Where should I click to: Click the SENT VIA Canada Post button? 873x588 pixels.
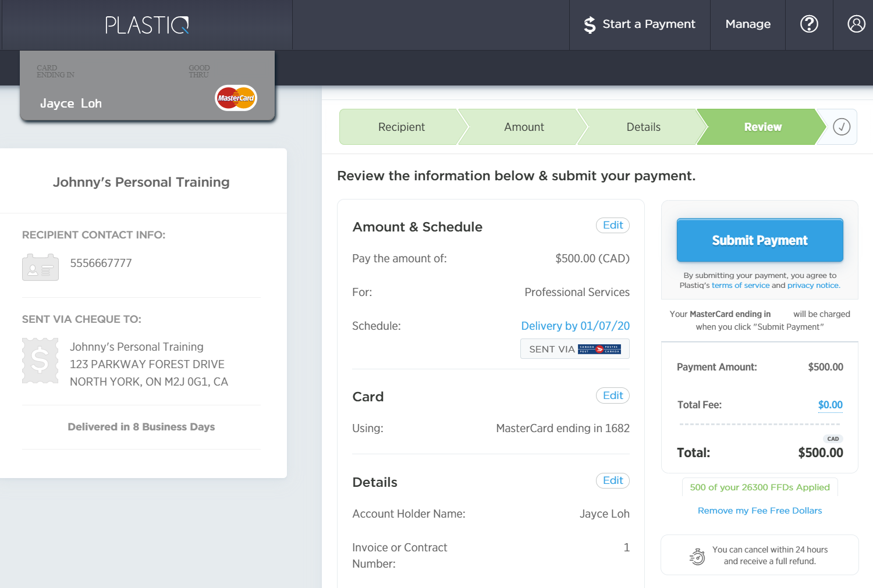(575, 349)
